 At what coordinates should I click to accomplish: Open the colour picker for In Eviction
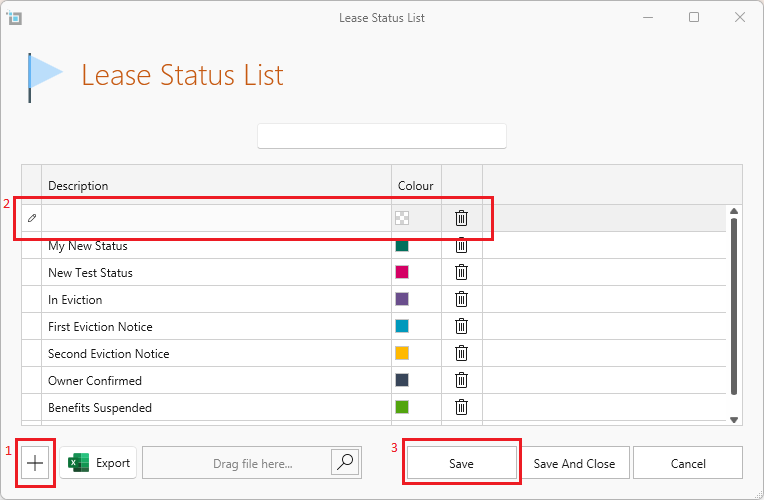pyautogui.click(x=402, y=299)
